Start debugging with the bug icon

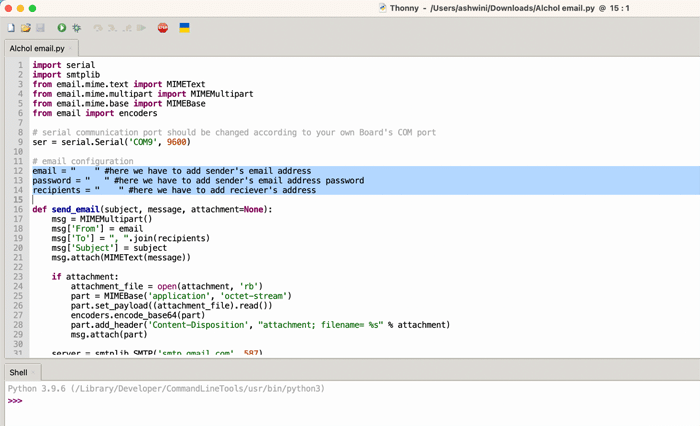pyautogui.click(x=76, y=28)
